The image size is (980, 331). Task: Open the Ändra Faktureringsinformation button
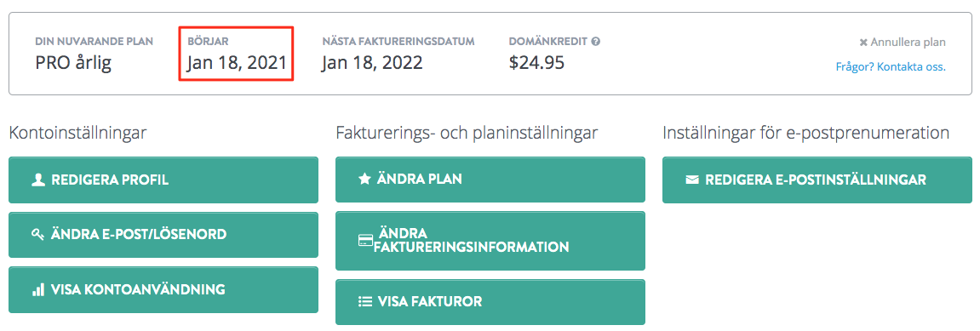(490, 241)
